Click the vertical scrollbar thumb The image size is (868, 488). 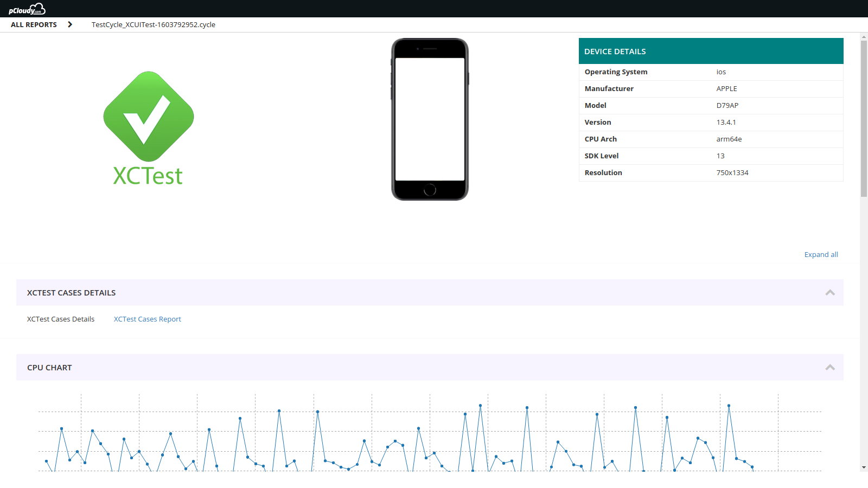(x=864, y=118)
